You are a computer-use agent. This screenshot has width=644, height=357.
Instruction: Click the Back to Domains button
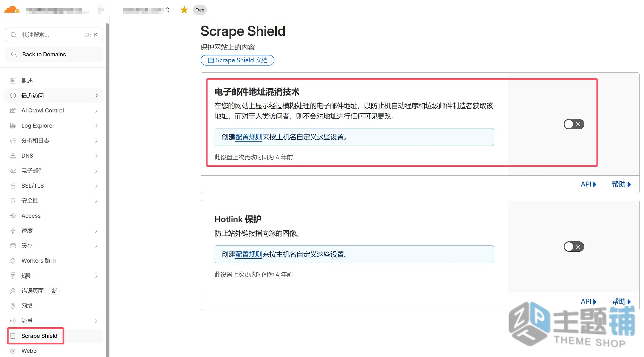(54, 54)
